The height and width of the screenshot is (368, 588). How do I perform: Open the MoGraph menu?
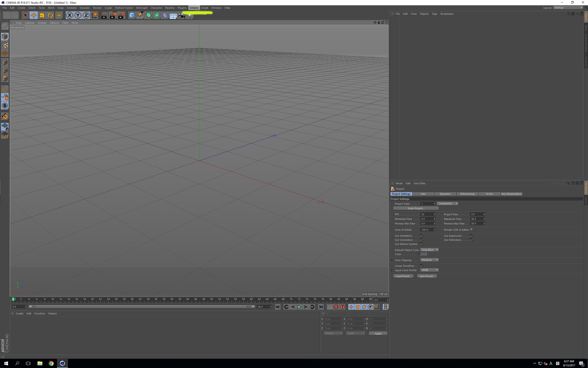pos(142,8)
